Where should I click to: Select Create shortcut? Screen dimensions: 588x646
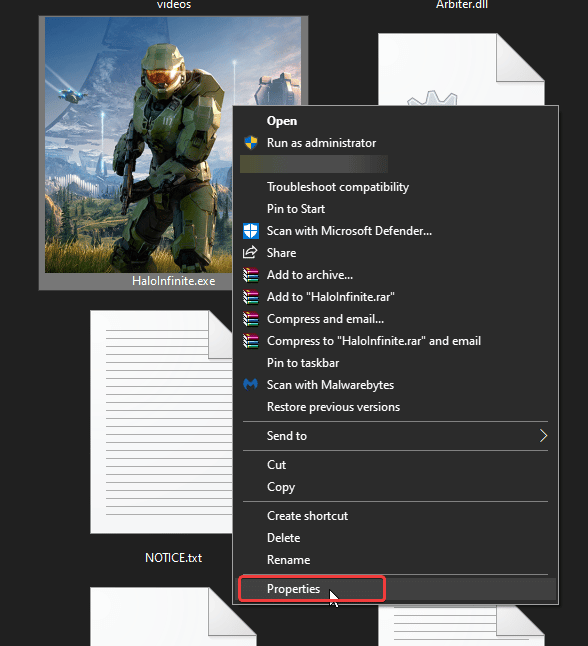tap(307, 516)
